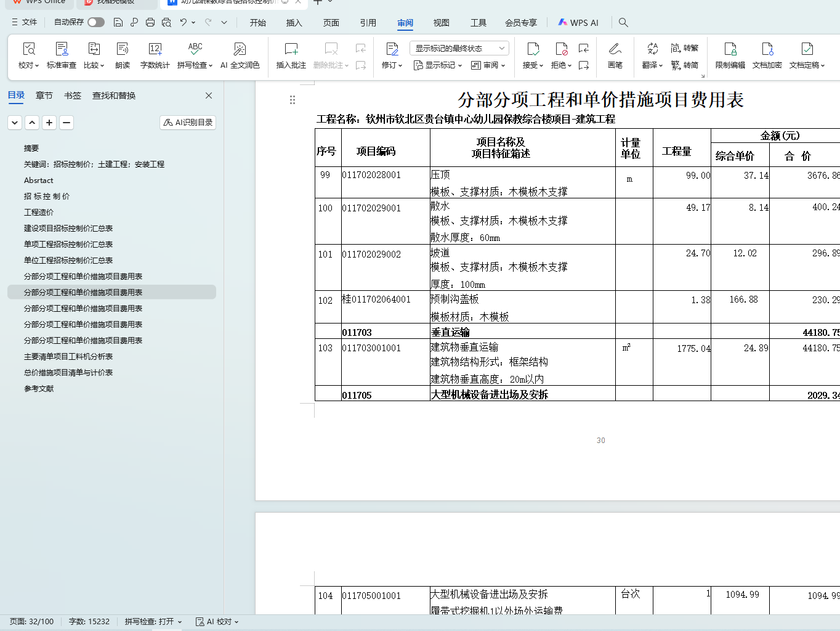Toggle 拼写检查 status in the status bar
Image resolution: width=840 pixels, height=631 pixels.
(x=153, y=622)
